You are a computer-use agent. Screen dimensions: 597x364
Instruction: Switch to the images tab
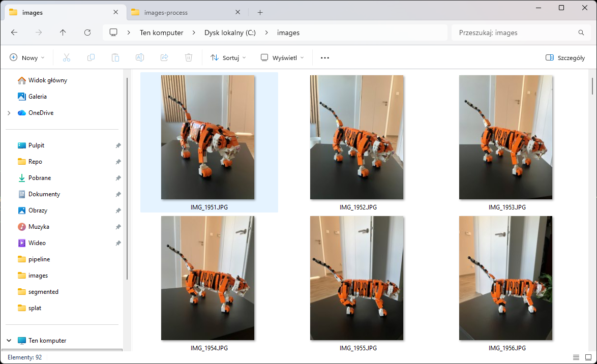pos(65,12)
